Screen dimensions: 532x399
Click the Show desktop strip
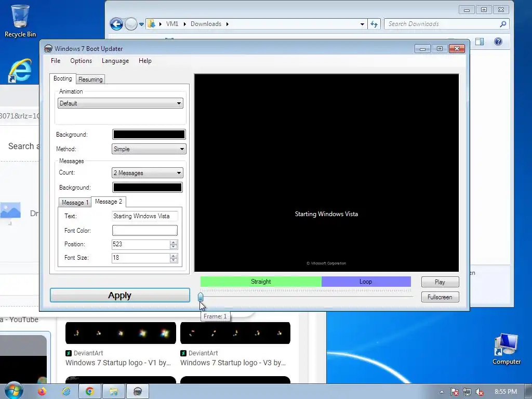[x=528, y=392]
